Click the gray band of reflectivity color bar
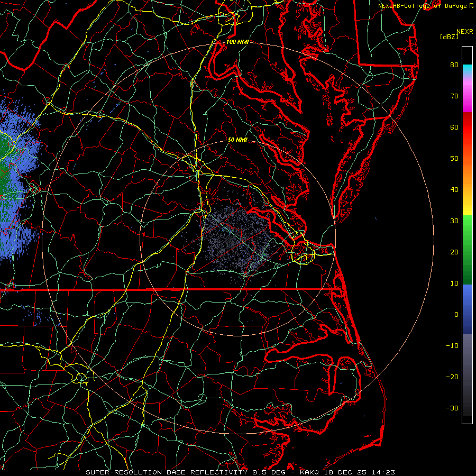This screenshot has width=476, height=476. [467, 375]
